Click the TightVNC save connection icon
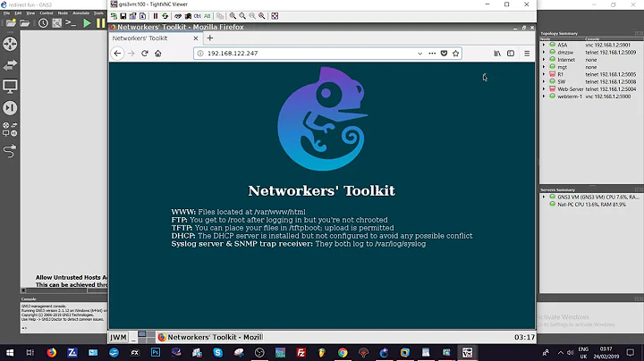Viewport: 644px width, 361px height. pyautogui.click(x=123, y=16)
